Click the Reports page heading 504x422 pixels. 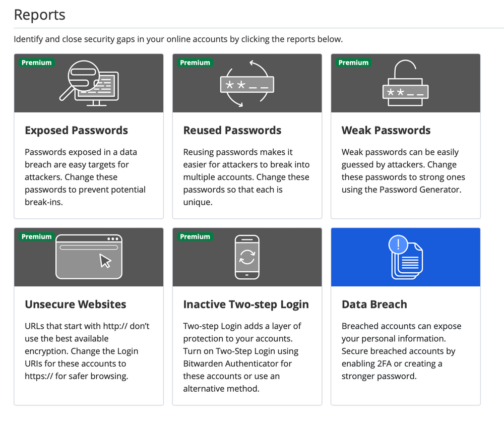coord(39,15)
